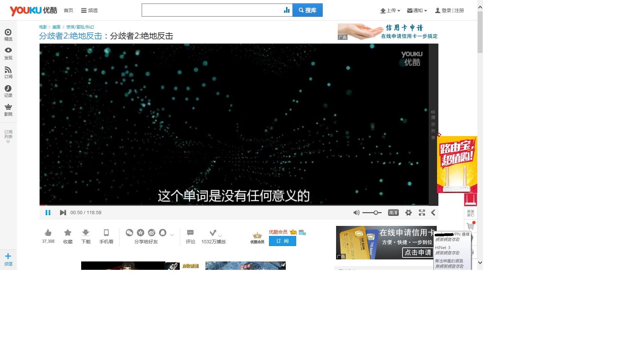Click the game map thumbnail below
This screenshot has width=644, height=362.
(246, 265)
